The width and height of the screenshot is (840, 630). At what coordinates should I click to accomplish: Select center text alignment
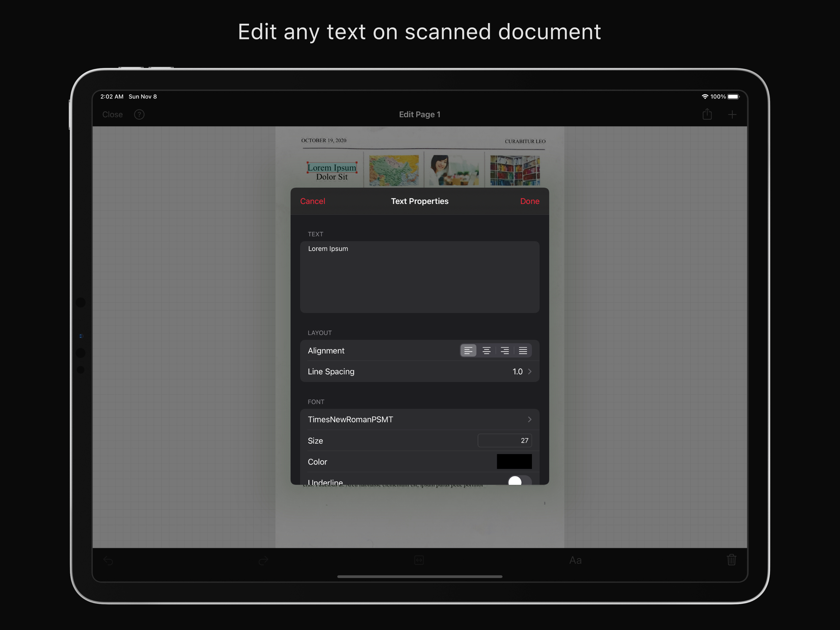(486, 350)
